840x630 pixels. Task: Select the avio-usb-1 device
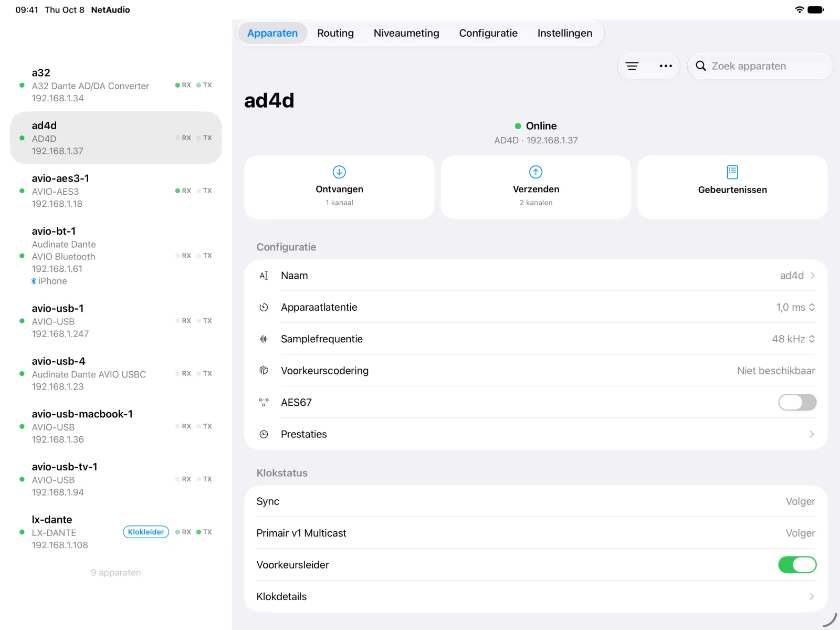[x=116, y=321]
